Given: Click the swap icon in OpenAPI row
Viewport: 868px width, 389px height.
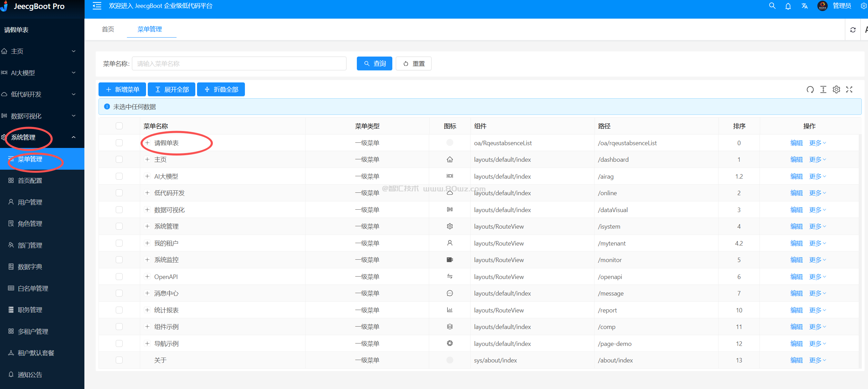Looking at the screenshot, I should tap(450, 277).
